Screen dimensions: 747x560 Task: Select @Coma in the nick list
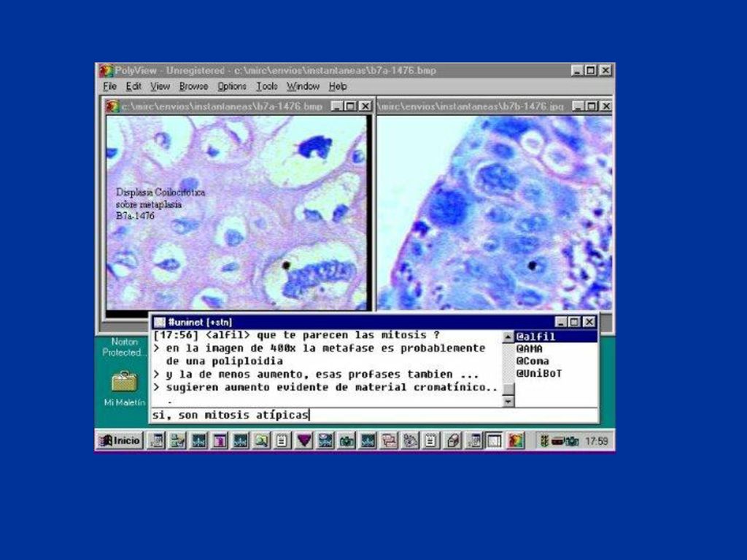pos(532,362)
